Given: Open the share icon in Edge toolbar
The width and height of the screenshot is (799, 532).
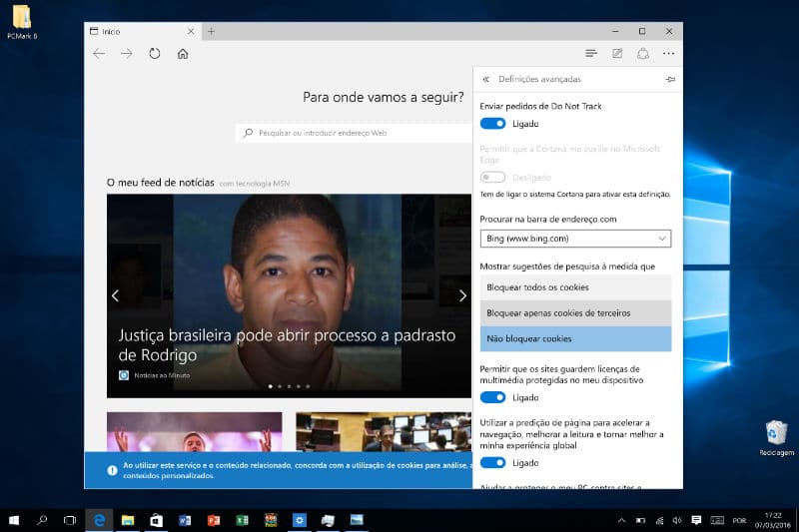Looking at the screenshot, I should (643, 54).
